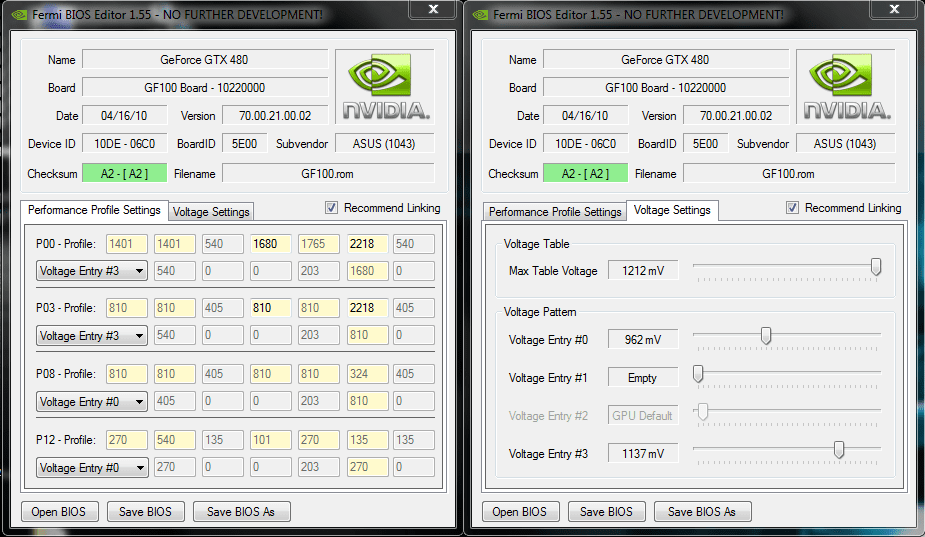Close the left Fermi BIOS Editor window
Screen dimensions: 925x537
(434, 9)
